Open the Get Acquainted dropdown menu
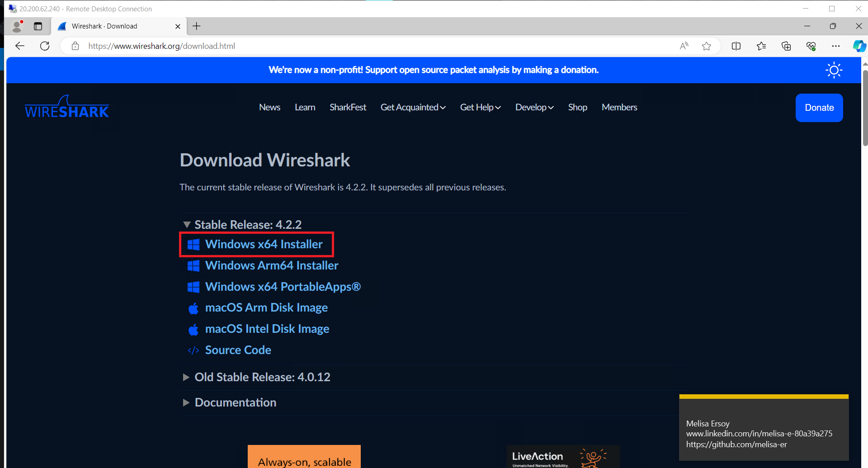The image size is (868, 468). pos(413,107)
